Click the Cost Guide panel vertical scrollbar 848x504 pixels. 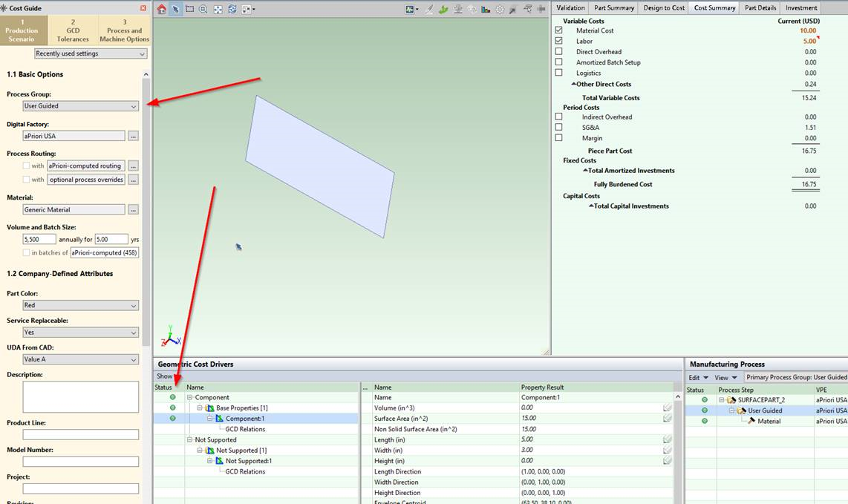coord(146,223)
